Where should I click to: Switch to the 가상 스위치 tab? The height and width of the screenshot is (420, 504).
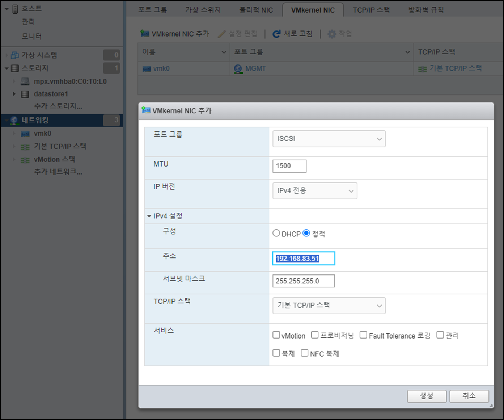(203, 10)
